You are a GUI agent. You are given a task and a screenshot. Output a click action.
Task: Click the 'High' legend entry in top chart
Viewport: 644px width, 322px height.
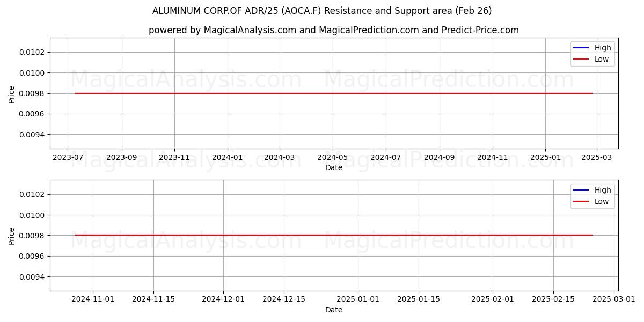603,48
